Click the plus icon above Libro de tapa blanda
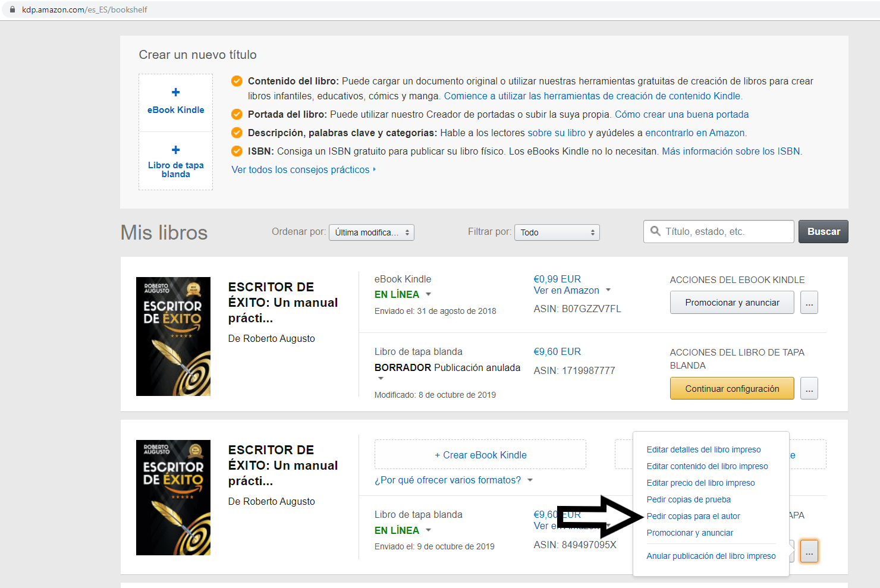The height and width of the screenshot is (588, 880). click(175, 150)
